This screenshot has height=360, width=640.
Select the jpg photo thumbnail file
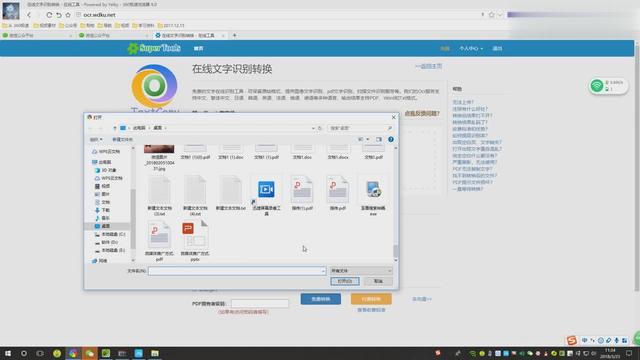click(x=159, y=157)
